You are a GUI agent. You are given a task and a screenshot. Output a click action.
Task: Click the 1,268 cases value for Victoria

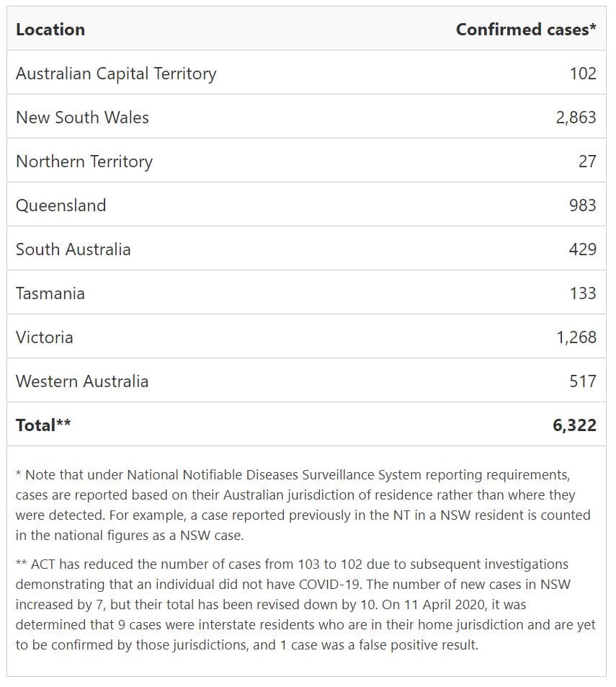[x=576, y=337]
